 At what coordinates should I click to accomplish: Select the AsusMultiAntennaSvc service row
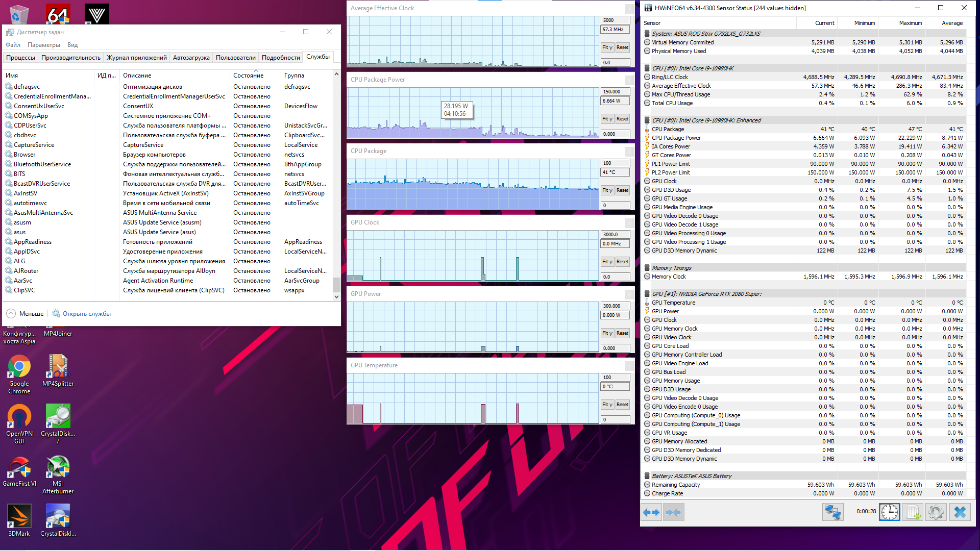[168, 213]
